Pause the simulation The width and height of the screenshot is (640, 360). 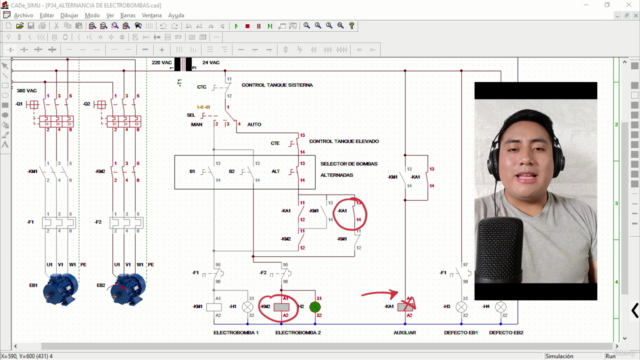258,26
